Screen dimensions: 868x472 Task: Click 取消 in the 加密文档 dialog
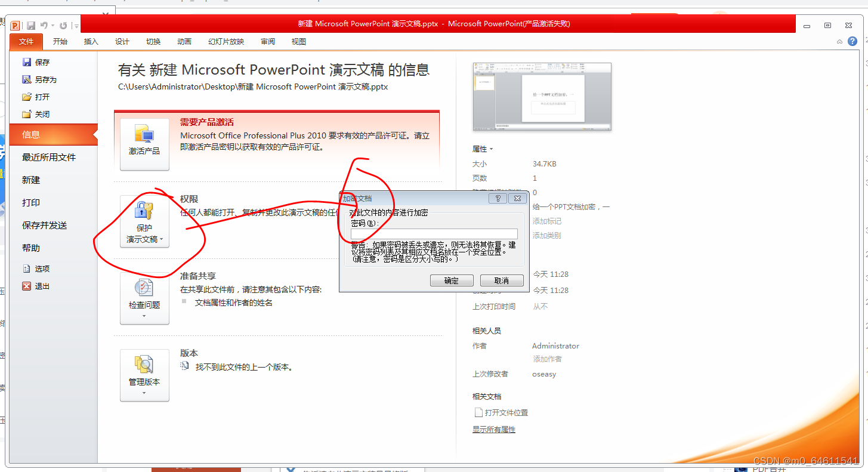pos(502,280)
